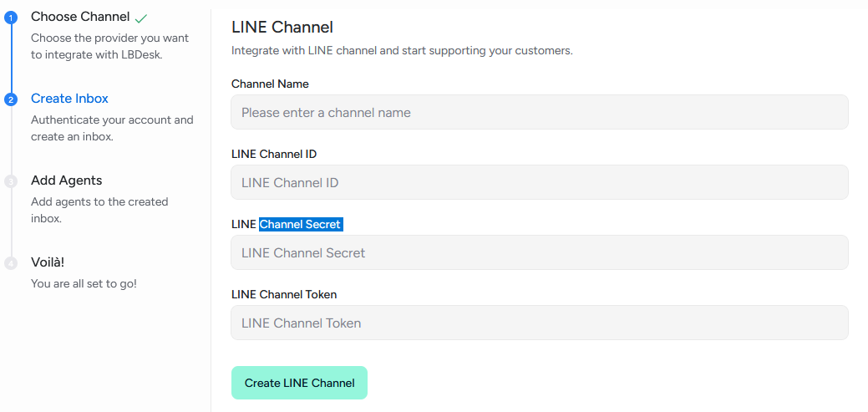Click the LINE Channel ID label

274,154
